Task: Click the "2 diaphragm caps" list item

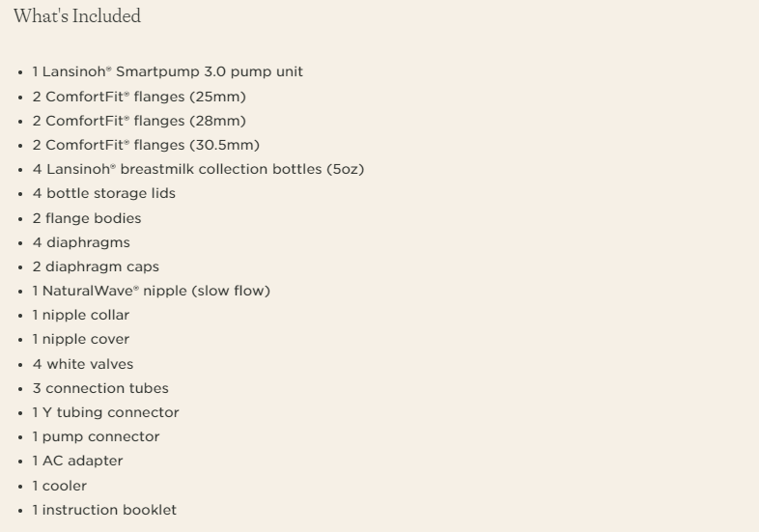Action: click(96, 266)
